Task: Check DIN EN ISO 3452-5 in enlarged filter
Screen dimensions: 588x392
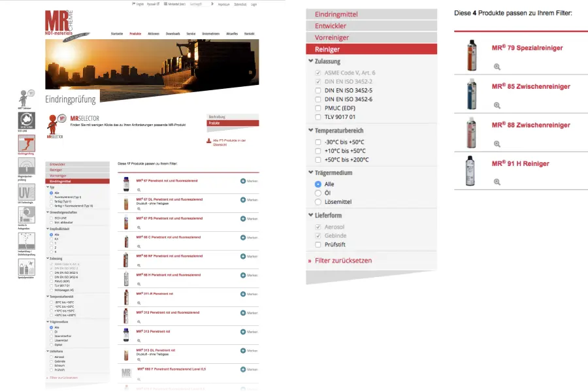Action: click(318, 90)
